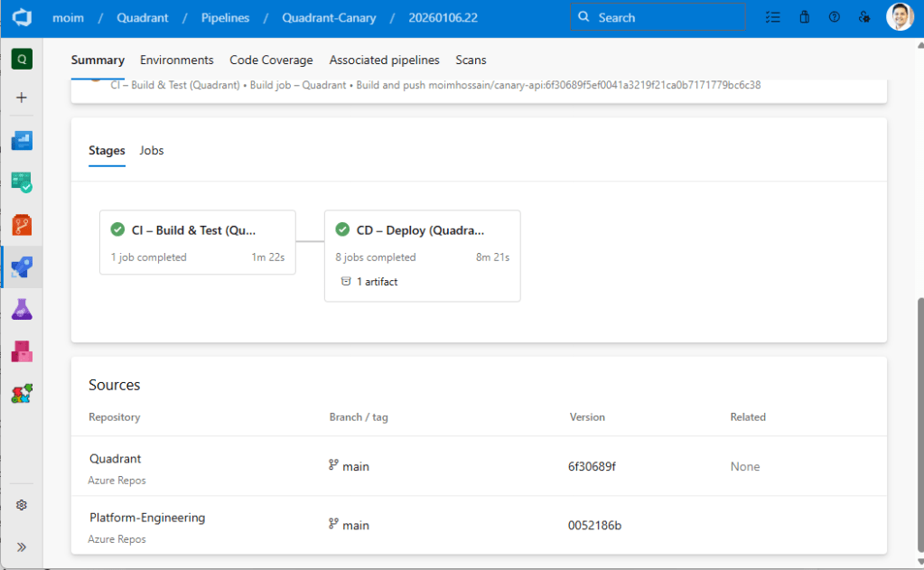This screenshot has width=924, height=570.
Task: Open the Marketplace shopping bag icon
Action: pos(804,17)
